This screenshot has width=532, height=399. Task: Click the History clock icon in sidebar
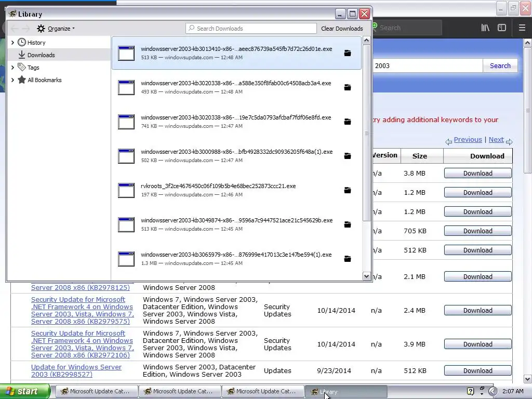[x=22, y=43]
